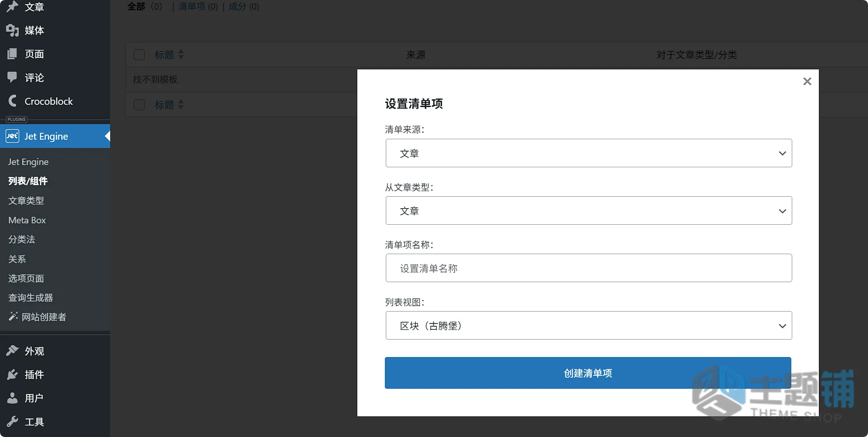Select the highlighted Jet Engine menu item
This screenshot has height=437, width=868.
click(x=55, y=136)
